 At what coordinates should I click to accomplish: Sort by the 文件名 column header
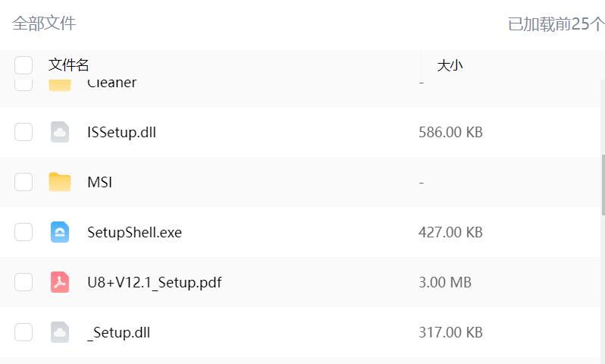click(x=69, y=65)
